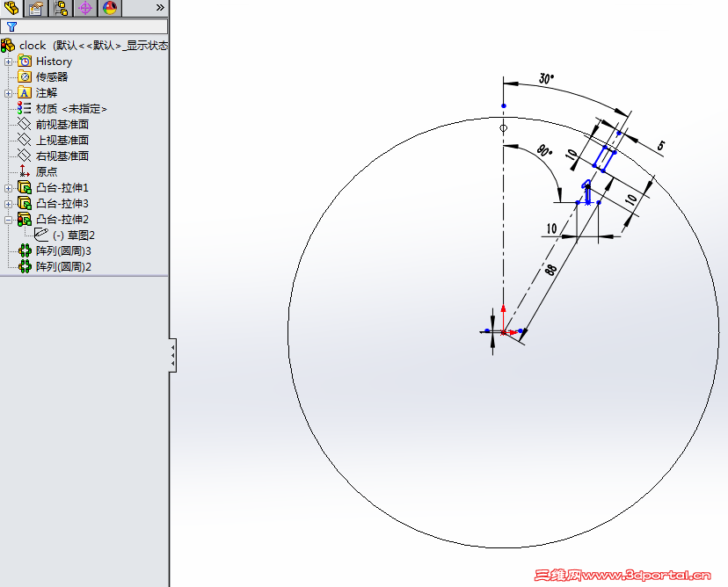Select the 凸台-拉伸3 extrude icon

tap(25, 203)
